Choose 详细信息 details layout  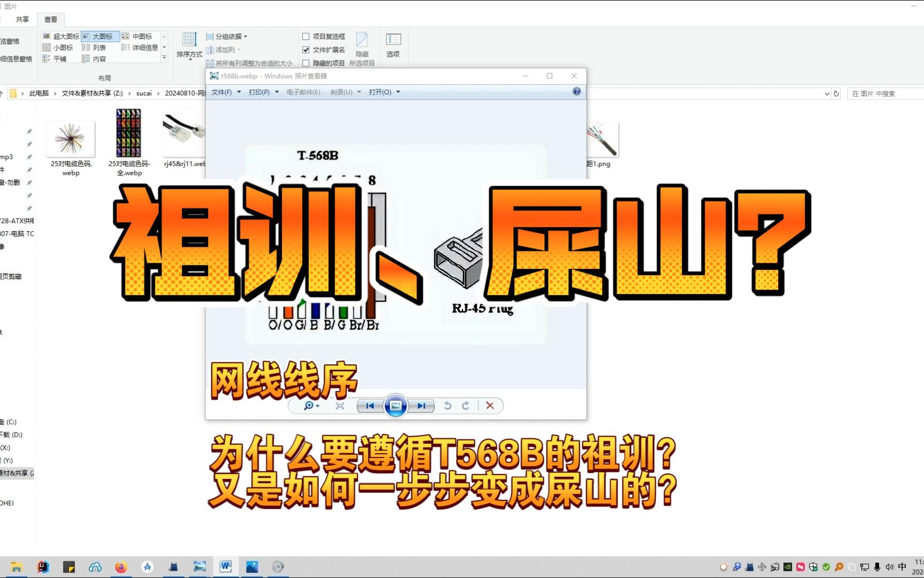(x=140, y=48)
